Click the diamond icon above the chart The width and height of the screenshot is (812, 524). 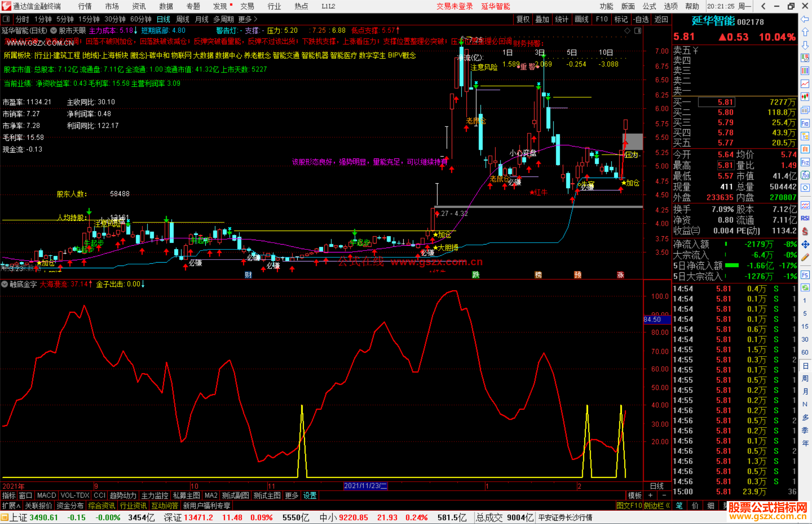[627, 31]
